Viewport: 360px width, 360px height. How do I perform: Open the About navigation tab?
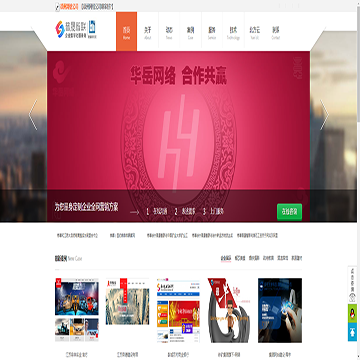pos(148,32)
